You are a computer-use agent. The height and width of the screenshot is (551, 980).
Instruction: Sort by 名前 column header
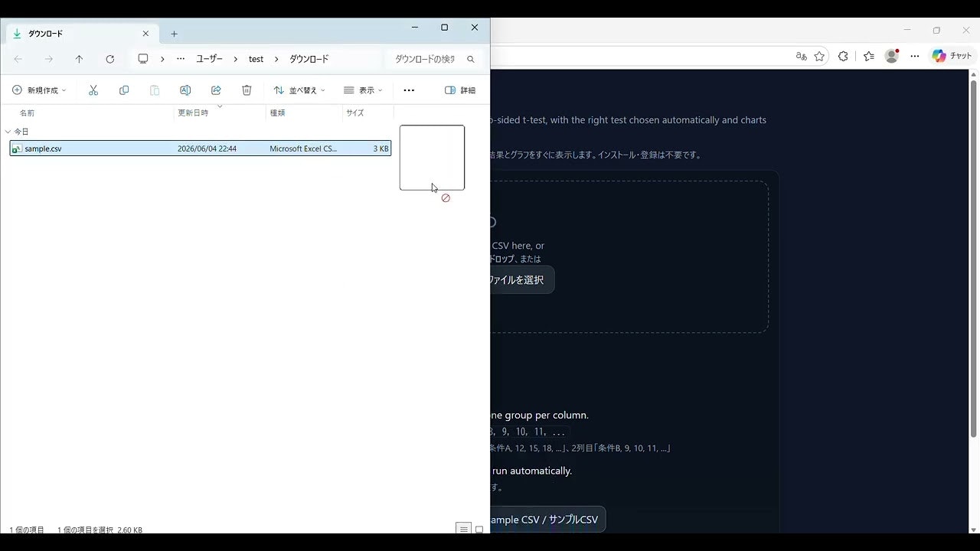click(28, 112)
